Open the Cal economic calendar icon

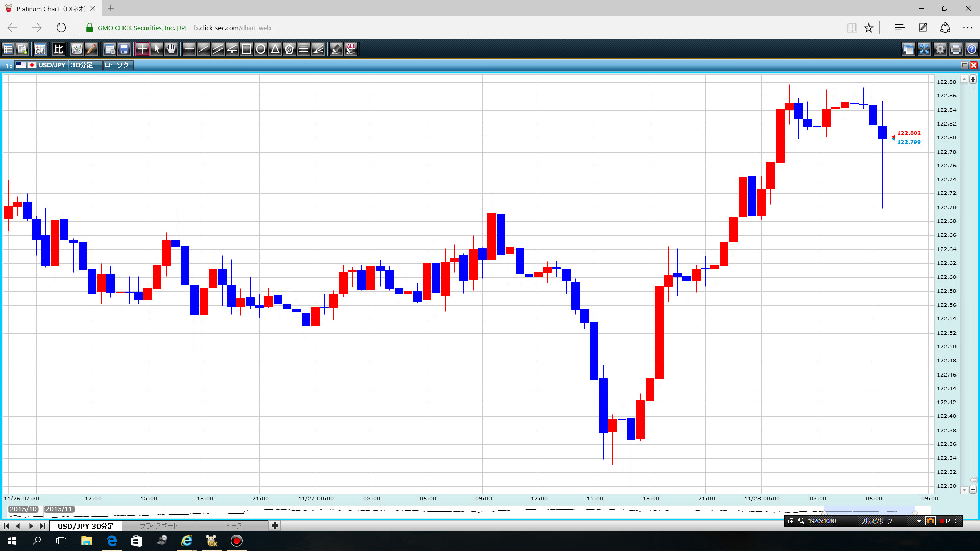tap(40, 49)
